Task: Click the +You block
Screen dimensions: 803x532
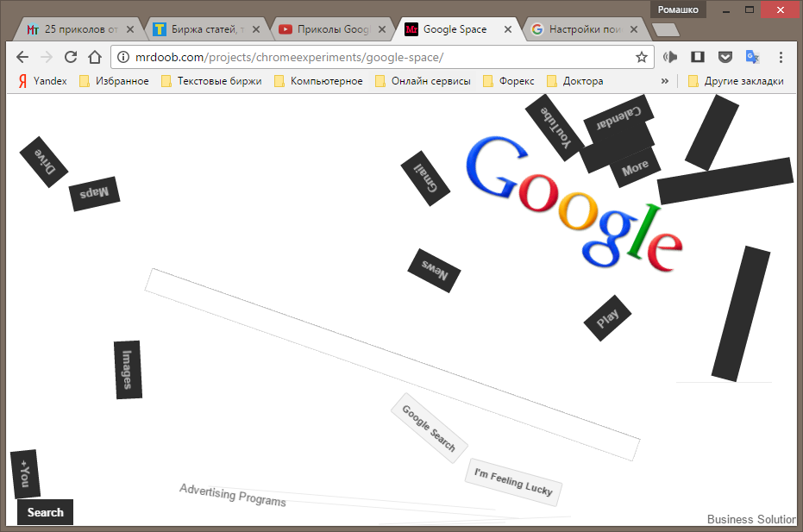Action: tap(25, 474)
